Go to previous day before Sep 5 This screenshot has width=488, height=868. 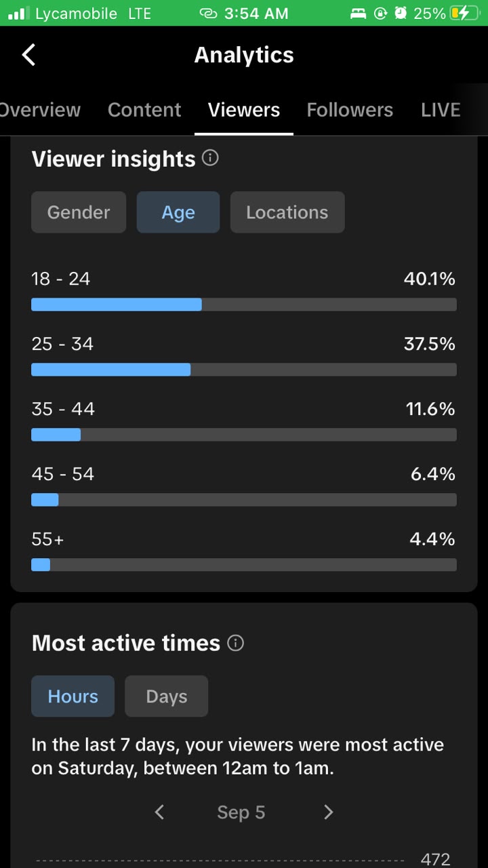tap(159, 812)
